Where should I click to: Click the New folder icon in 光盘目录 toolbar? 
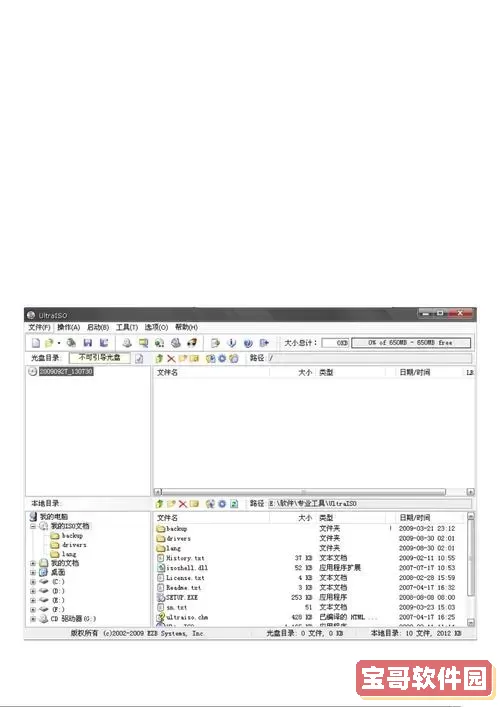point(183,358)
